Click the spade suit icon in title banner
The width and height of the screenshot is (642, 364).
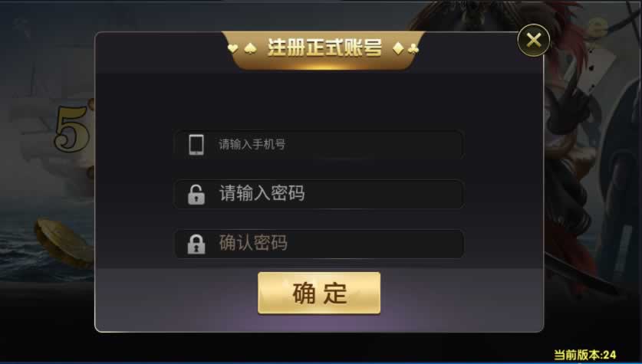pyautogui.click(x=250, y=49)
